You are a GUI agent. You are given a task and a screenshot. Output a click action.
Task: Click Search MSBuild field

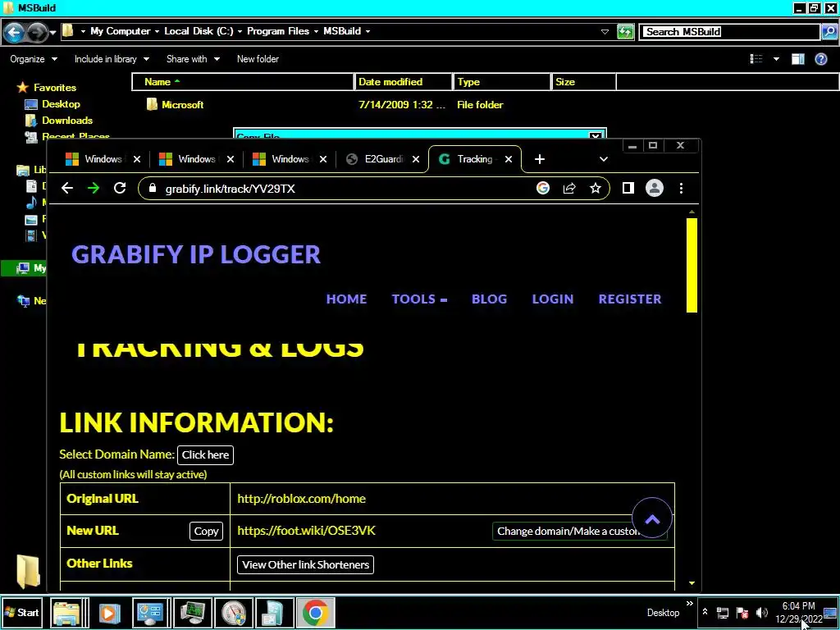[x=729, y=32]
